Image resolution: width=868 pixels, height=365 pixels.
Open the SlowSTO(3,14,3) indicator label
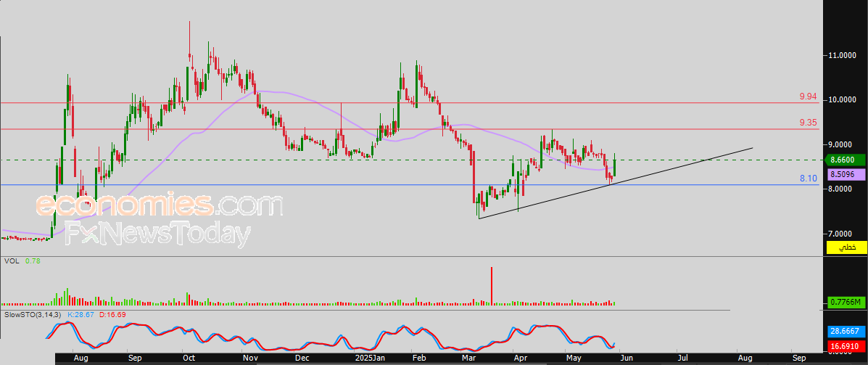[x=33, y=315]
